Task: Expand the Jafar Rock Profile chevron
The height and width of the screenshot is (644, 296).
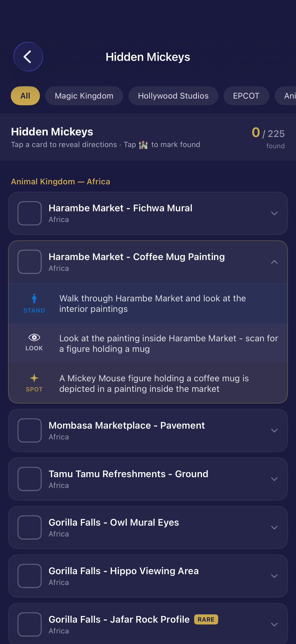Action: [x=274, y=624]
